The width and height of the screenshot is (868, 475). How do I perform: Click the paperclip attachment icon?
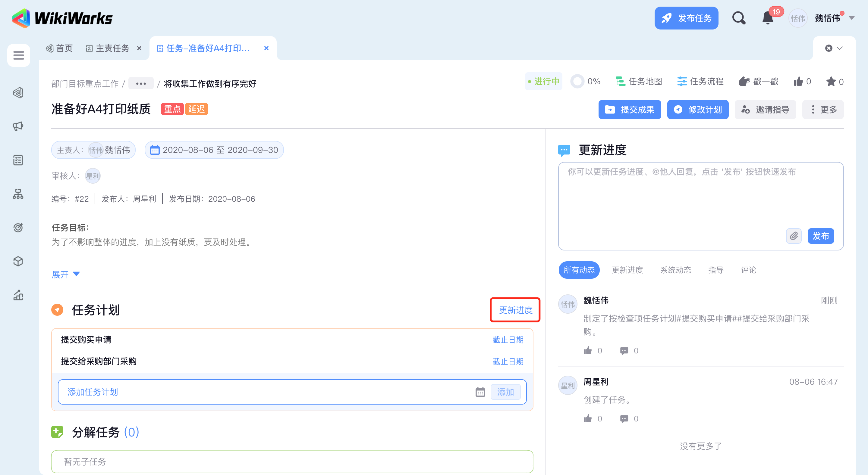[794, 236]
